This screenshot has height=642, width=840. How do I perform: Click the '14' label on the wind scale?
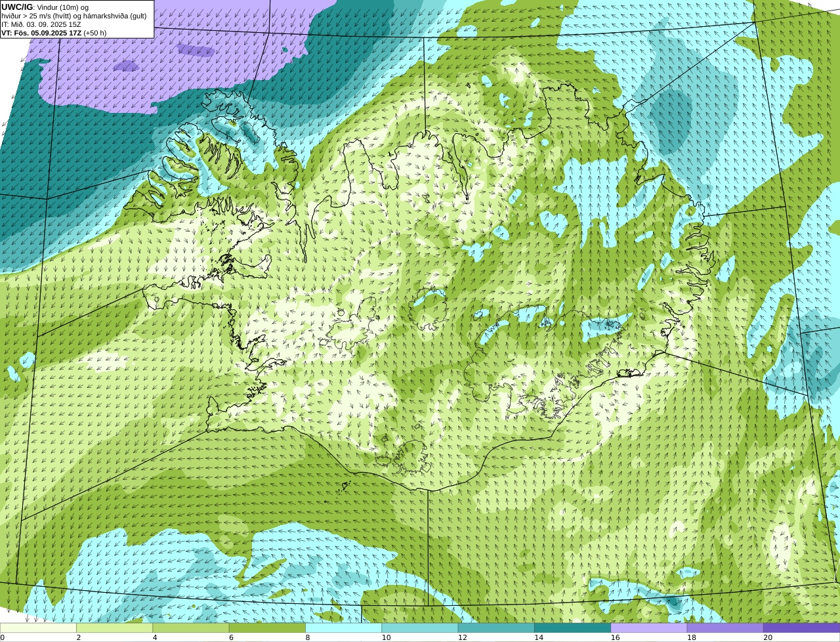click(539, 637)
